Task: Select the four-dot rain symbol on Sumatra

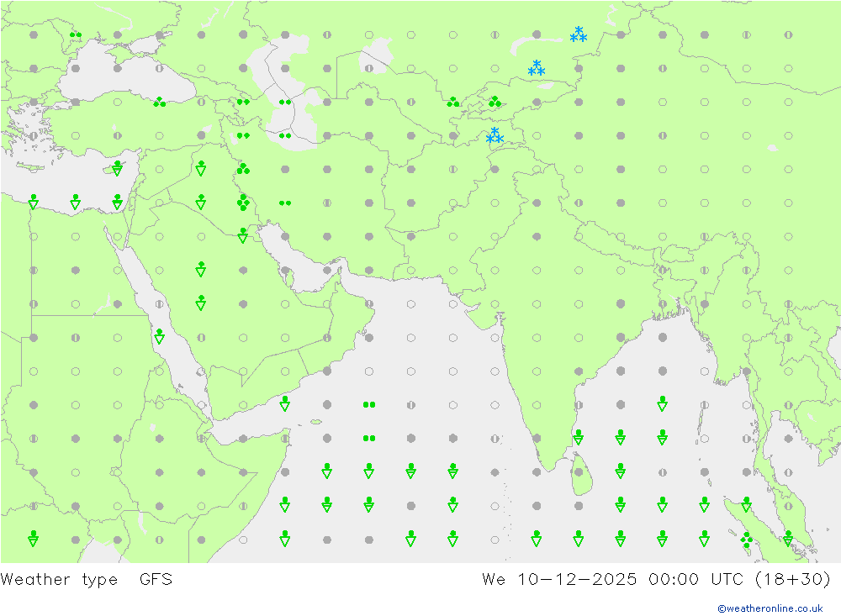Action: coord(746,540)
